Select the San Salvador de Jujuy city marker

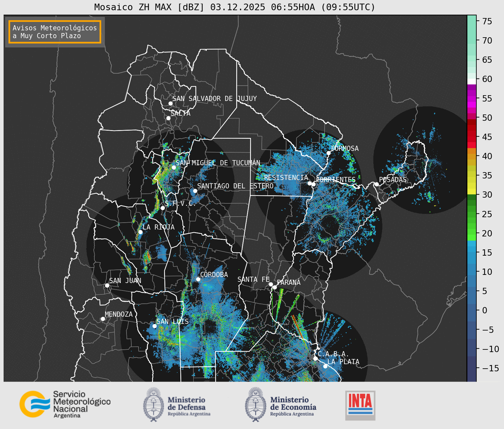[x=170, y=103]
